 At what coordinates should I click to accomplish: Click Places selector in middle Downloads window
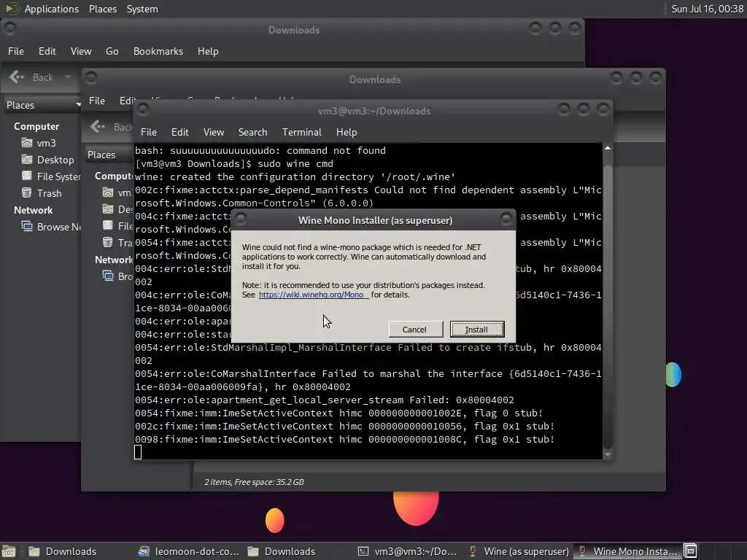coord(109,155)
